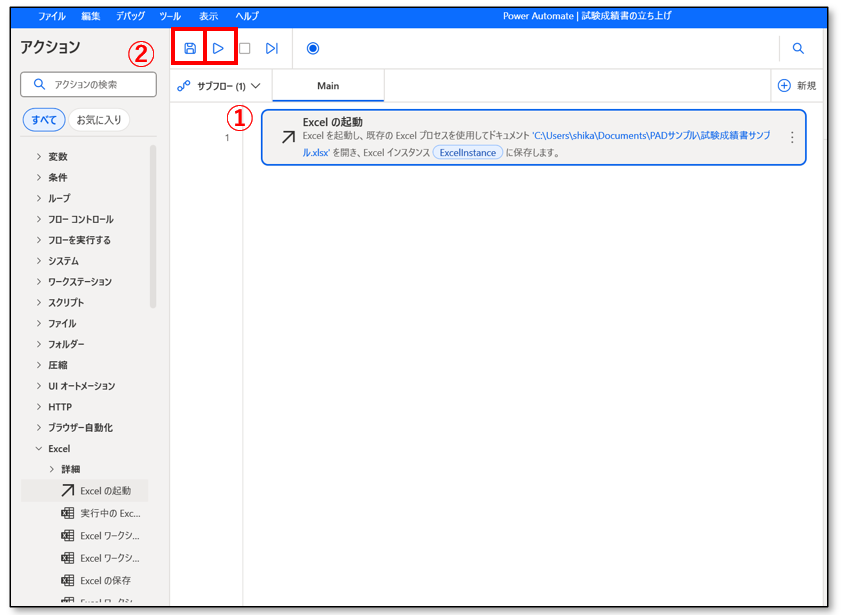This screenshot has width=841, height=615.
Task: Open the サブフロー dropdown
Action: 219,86
